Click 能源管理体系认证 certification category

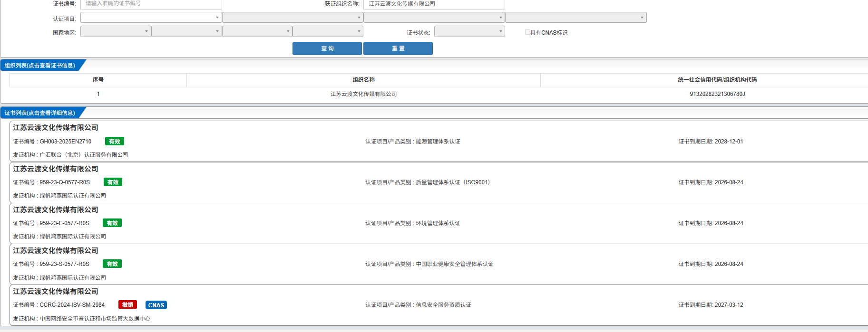pos(438,142)
